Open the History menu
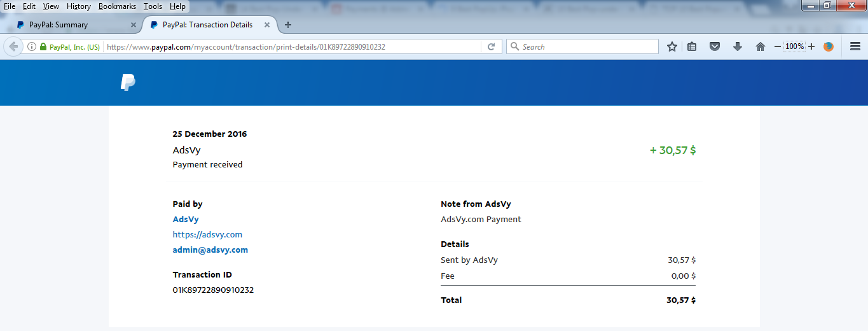Screen dimensions: 868x331 (79, 6)
